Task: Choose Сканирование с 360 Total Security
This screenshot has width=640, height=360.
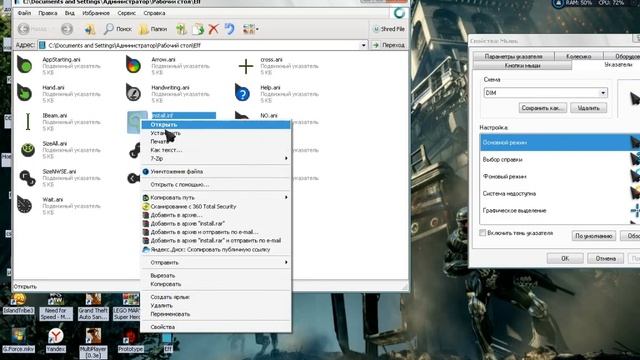Action: (x=216, y=207)
